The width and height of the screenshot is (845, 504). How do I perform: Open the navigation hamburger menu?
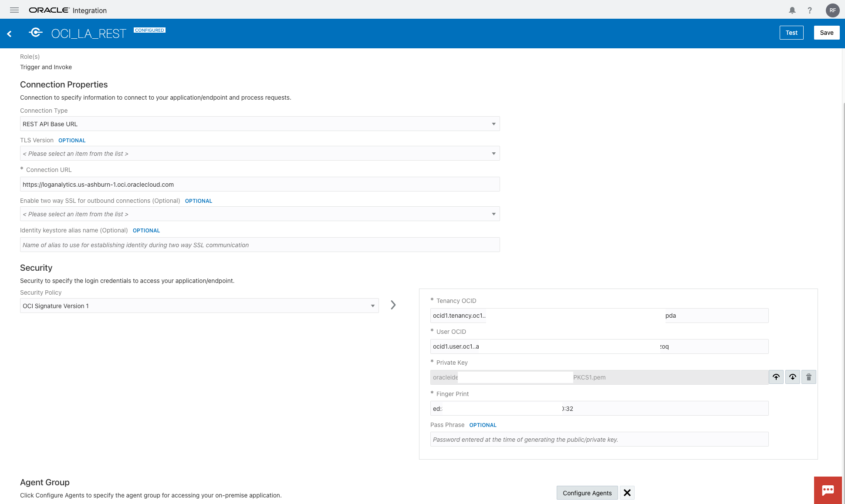pyautogui.click(x=14, y=10)
